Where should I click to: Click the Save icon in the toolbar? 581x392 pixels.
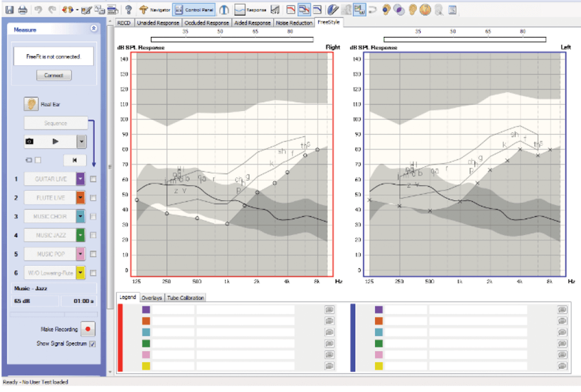pos(9,10)
